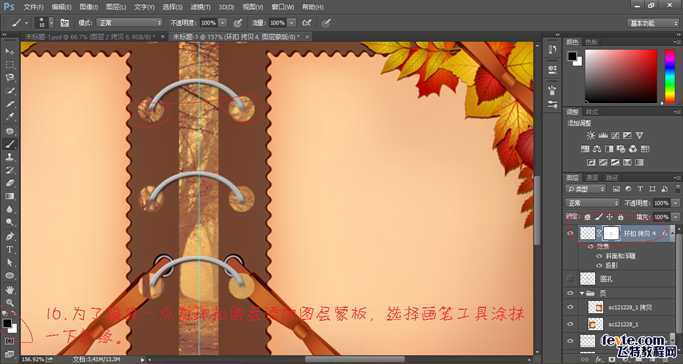This screenshot has width=683, height=364.
Task: Switch to the first document tab
Action: pos(93,37)
